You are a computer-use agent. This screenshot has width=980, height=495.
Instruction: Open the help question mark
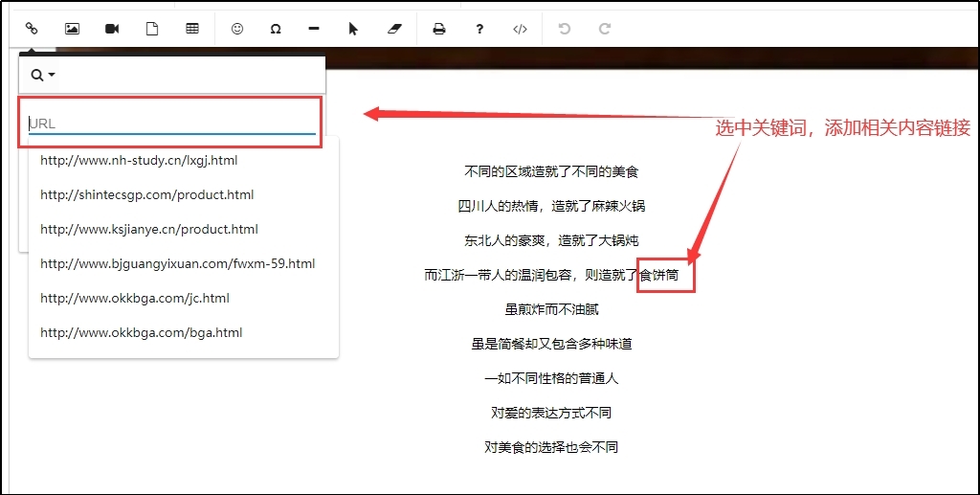479,29
